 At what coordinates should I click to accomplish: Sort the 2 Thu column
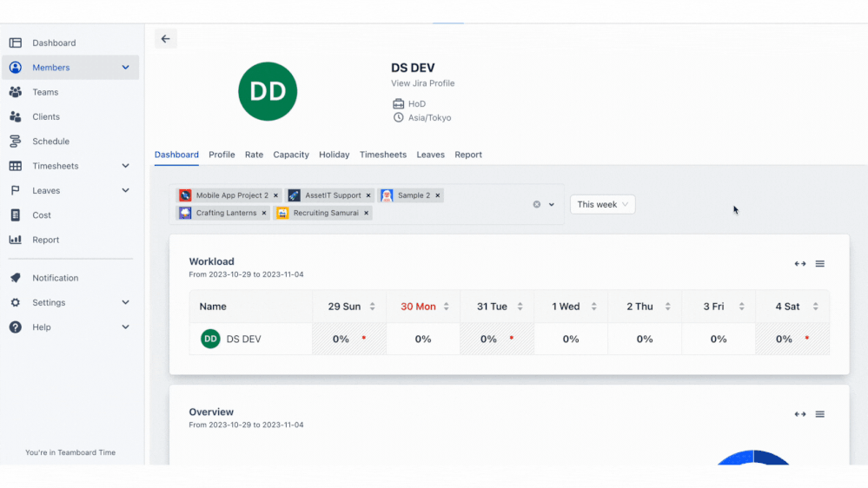click(x=667, y=307)
